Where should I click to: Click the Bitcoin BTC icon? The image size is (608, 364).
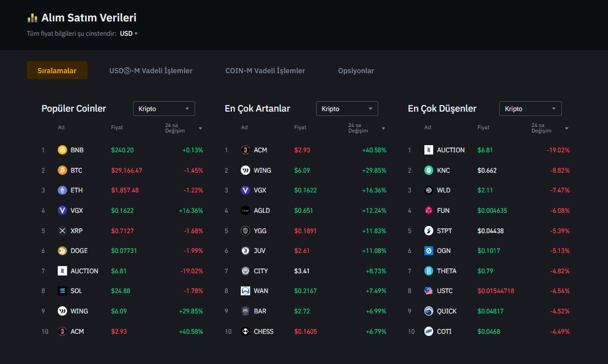point(62,170)
